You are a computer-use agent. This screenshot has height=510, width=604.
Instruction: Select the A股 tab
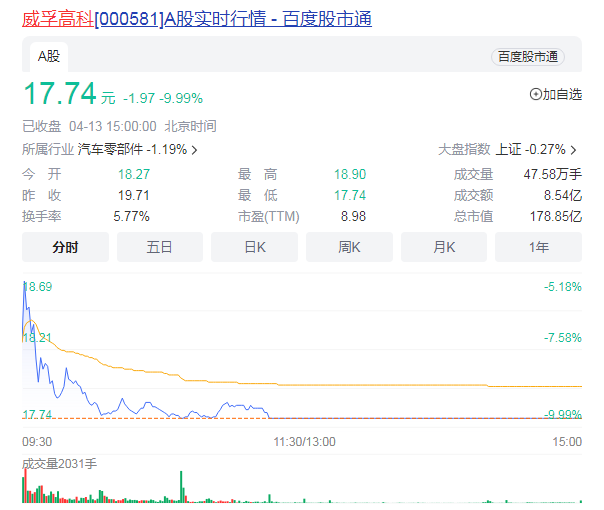(x=49, y=56)
